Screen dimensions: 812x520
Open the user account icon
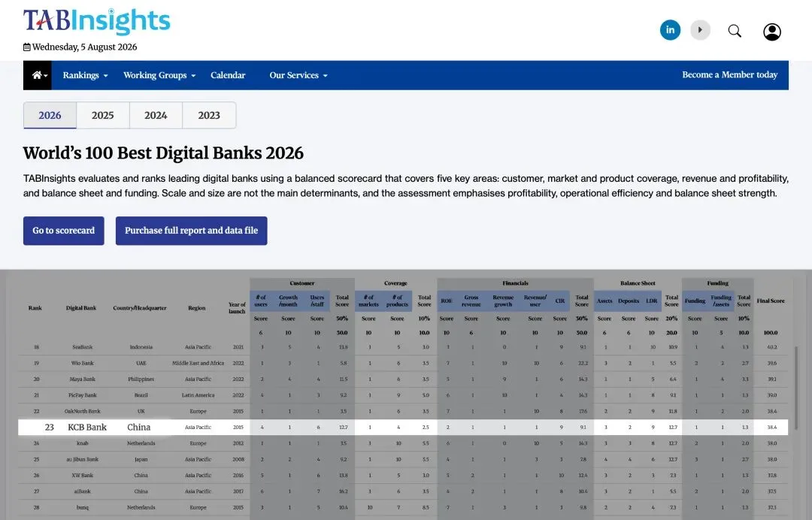(771, 32)
